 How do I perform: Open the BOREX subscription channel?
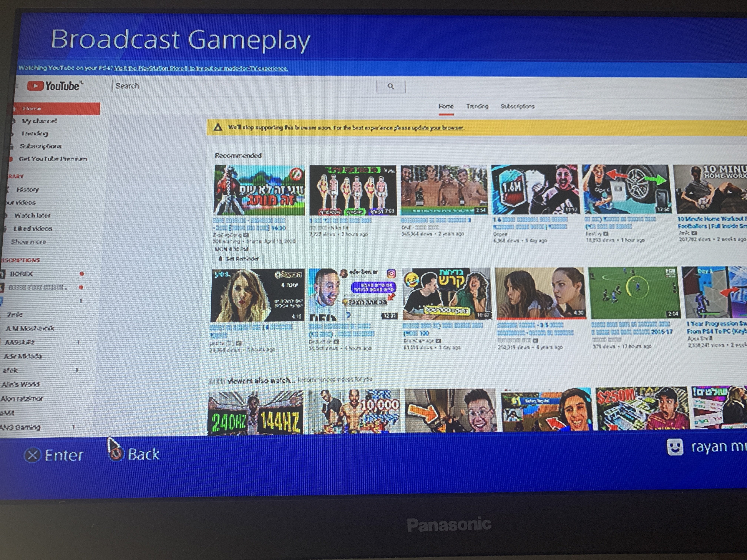21,274
